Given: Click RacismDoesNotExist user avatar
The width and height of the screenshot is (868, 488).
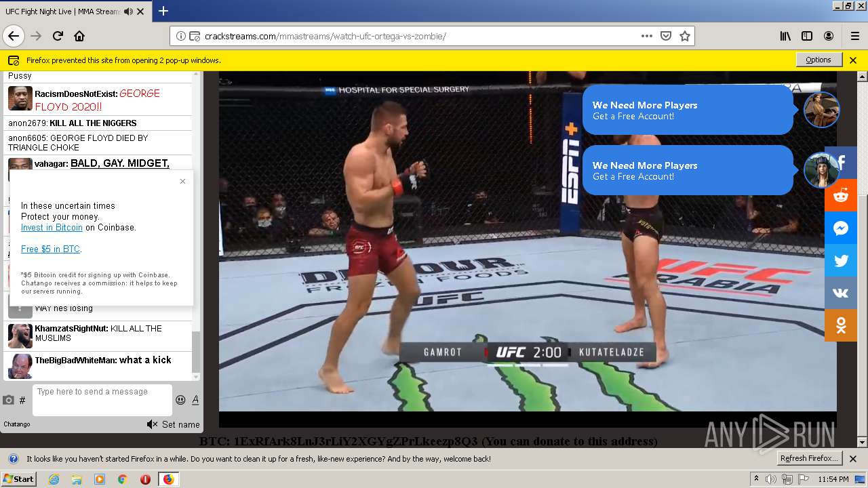Looking at the screenshot, I should (x=20, y=98).
